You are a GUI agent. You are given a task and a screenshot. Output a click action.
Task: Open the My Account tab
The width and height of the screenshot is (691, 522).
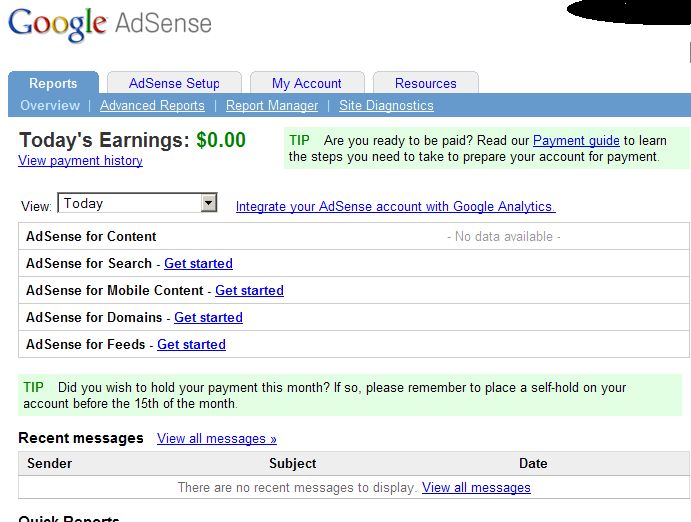point(307,83)
